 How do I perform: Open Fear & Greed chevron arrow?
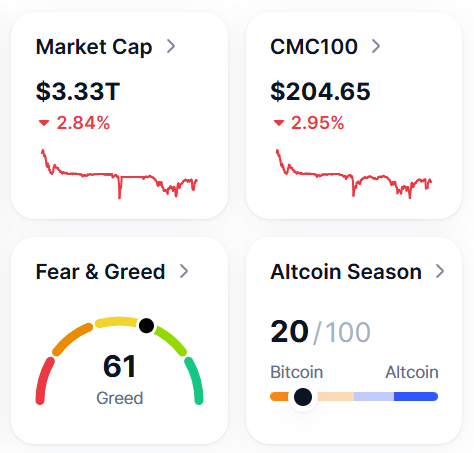(184, 271)
